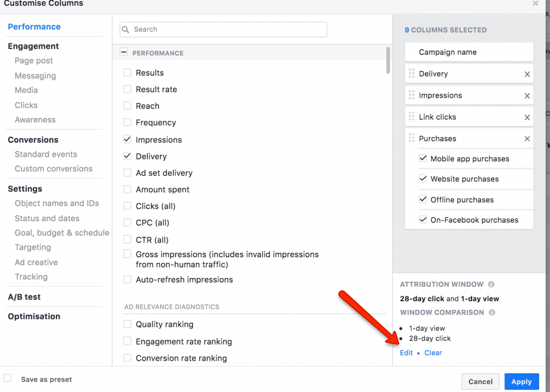Image resolution: width=550 pixels, height=392 pixels.
Task: Click the drag handle on the Impressions column
Action: (411, 95)
